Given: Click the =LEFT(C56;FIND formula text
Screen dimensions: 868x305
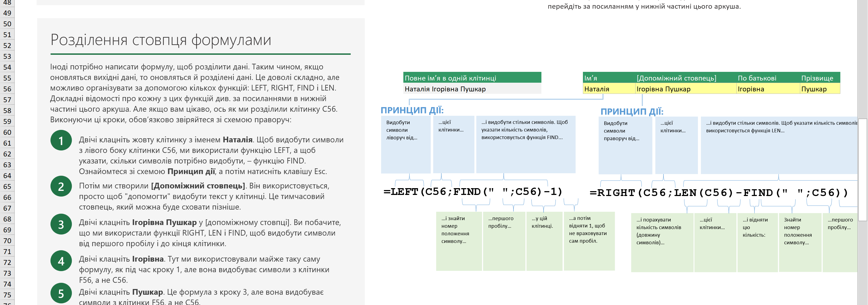Looking at the screenshot, I should pyautogui.click(x=473, y=192).
